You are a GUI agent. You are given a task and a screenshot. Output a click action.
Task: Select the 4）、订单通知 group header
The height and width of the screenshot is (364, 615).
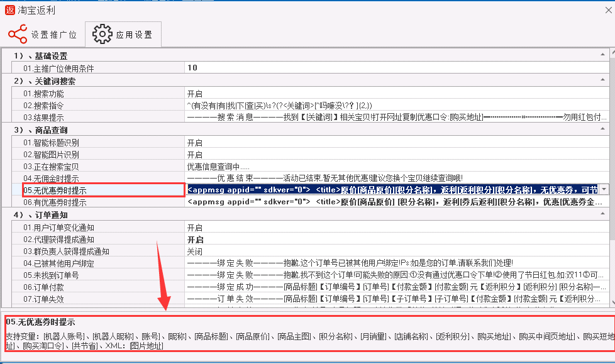click(x=41, y=215)
